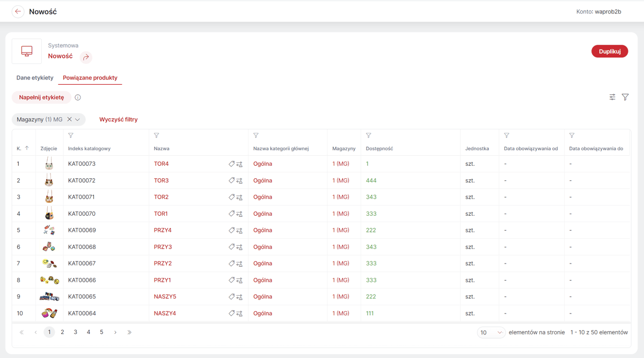This screenshot has width=644, height=358.
Task: Click 1 (MG) warehouse in TOR1 row
Action: click(341, 214)
